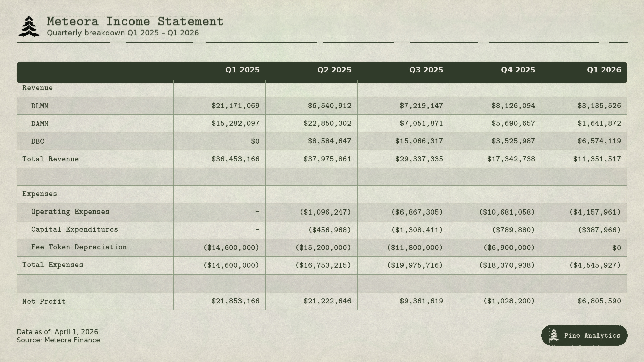Screen dimensions: 644x362
Task: Click the Revenue section heading
Action: 38,88
